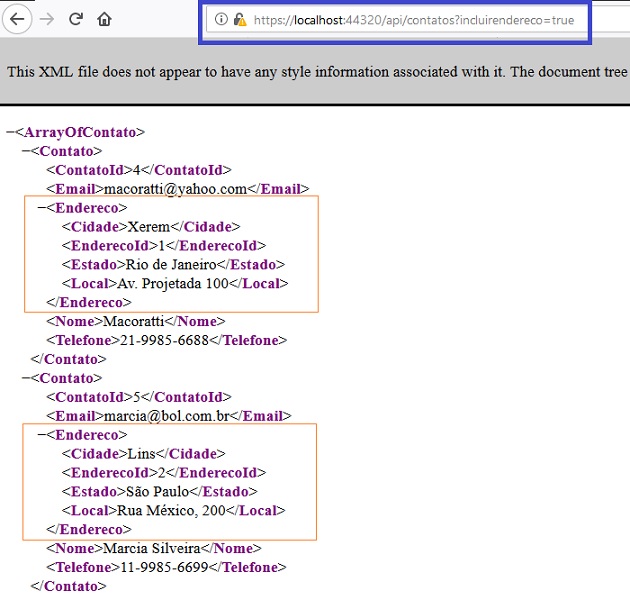
Task: Collapse the second Contato node with ContatoId 5
Action: pyautogui.click(x=26, y=378)
